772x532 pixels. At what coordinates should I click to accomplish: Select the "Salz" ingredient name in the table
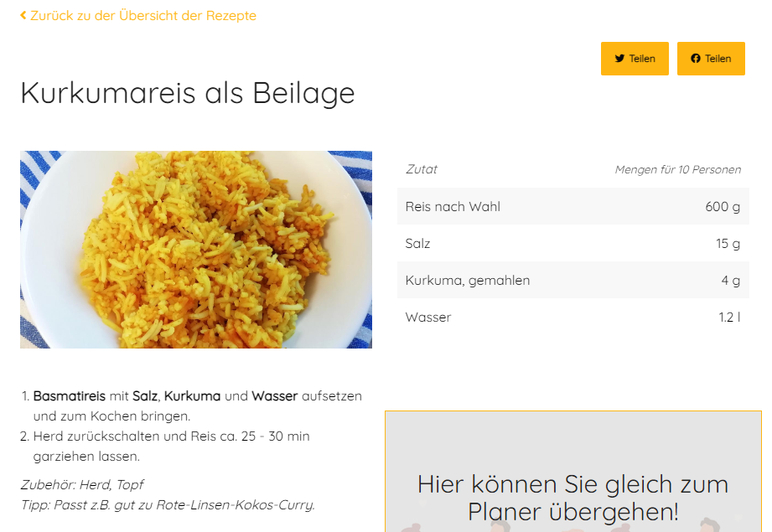point(417,244)
